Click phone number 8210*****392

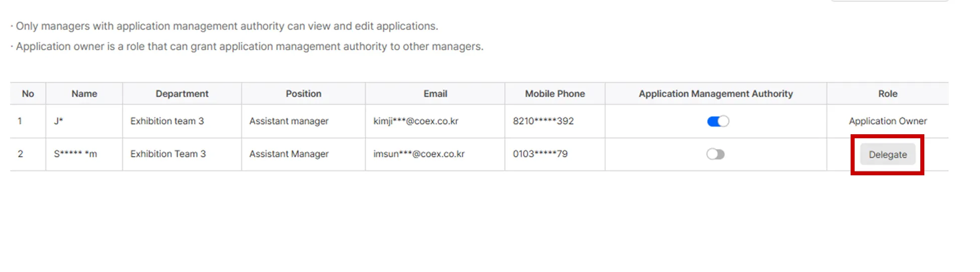tap(543, 121)
